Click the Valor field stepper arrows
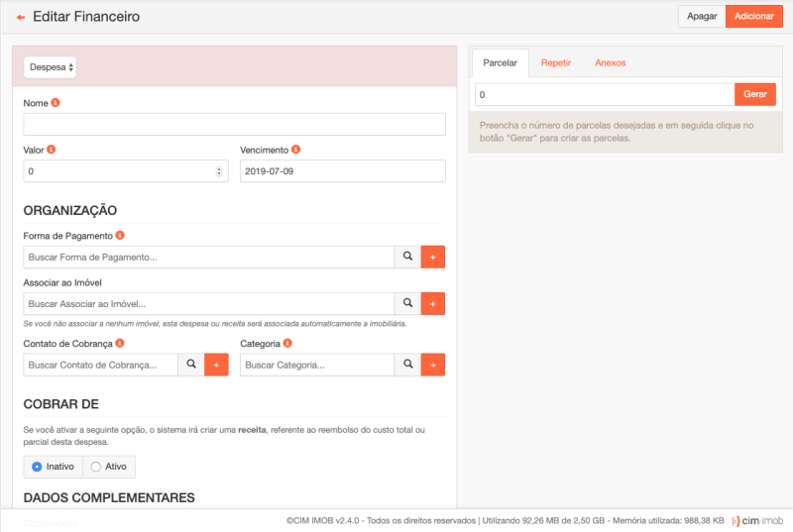793x532 pixels. click(x=219, y=171)
